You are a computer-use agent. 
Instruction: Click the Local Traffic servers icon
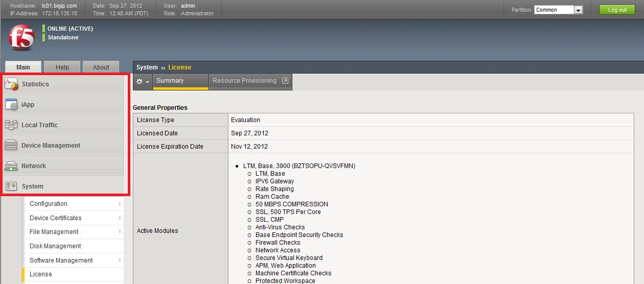[11, 125]
